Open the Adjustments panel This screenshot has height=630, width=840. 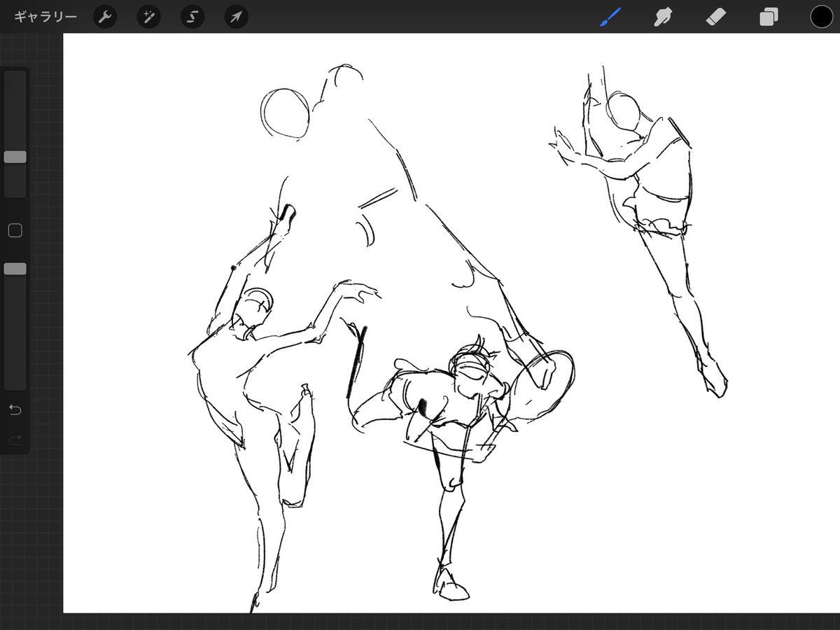pyautogui.click(x=148, y=16)
